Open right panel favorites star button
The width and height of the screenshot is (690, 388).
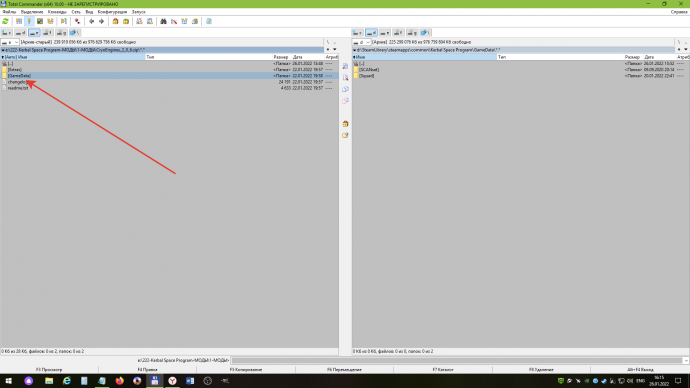tap(679, 50)
